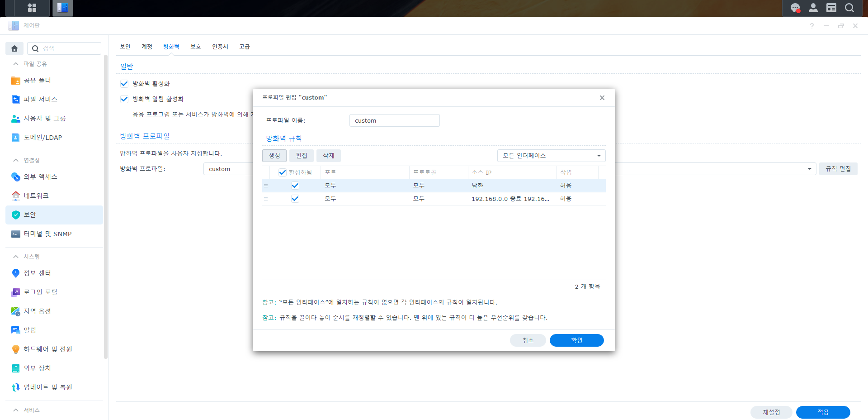Viewport: 868px width, 420px height.
Task: Open 업데이트 및 복원 in sidebar
Action: (x=54, y=387)
